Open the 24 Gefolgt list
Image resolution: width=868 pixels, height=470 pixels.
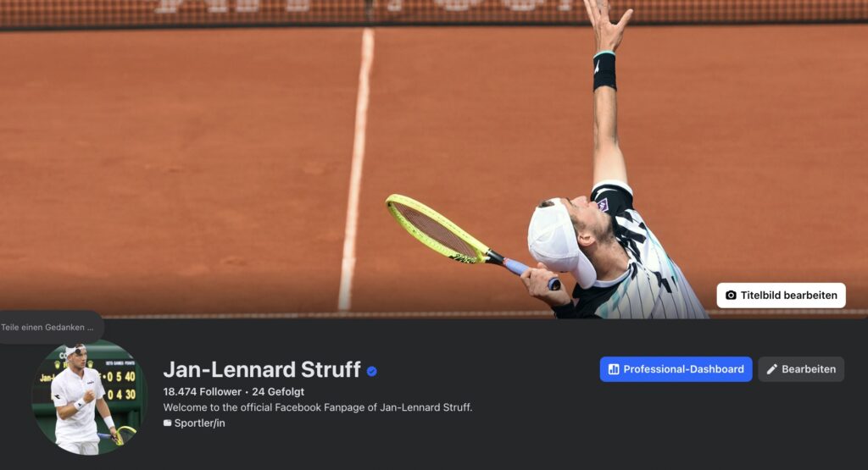coord(278,391)
